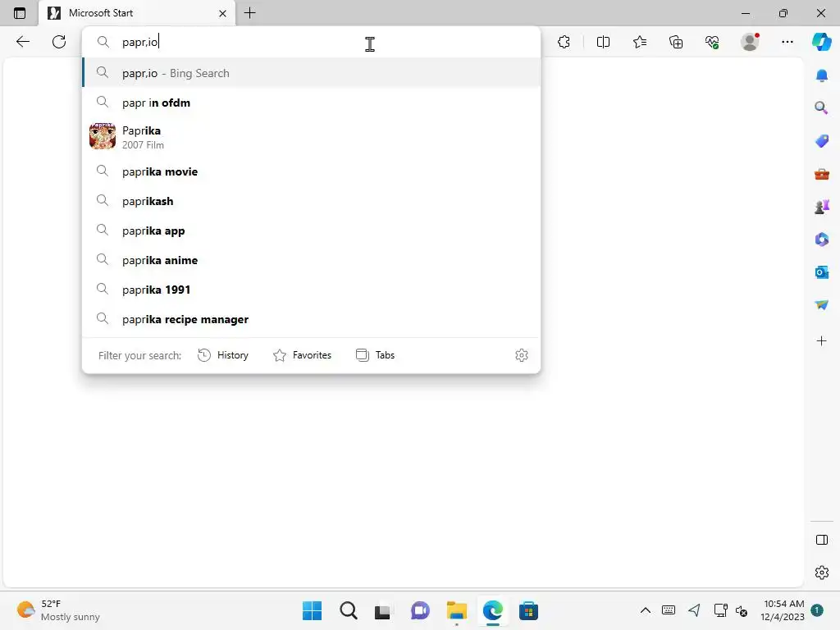Open the tab actions menu icon
The width and height of the screenshot is (840, 630).
(20, 13)
